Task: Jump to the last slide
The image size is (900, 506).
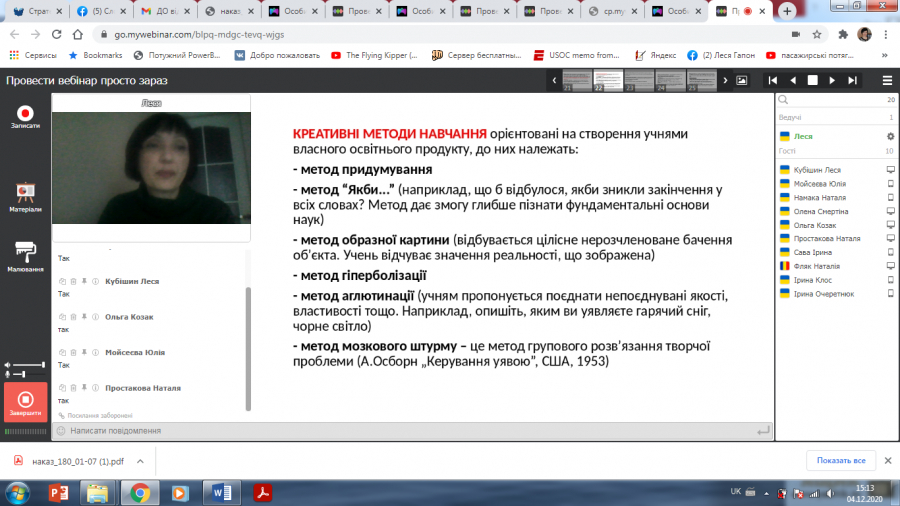Action: coord(852,80)
